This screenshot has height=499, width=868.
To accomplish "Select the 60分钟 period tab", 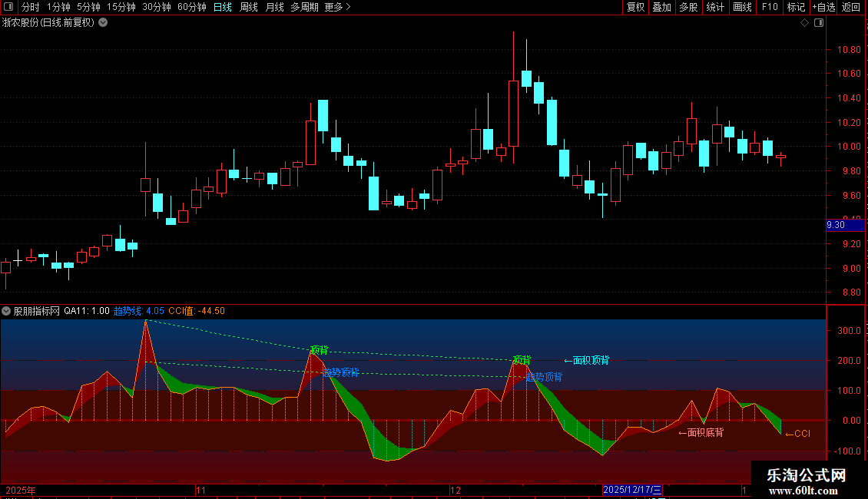I will [x=192, y=7].
